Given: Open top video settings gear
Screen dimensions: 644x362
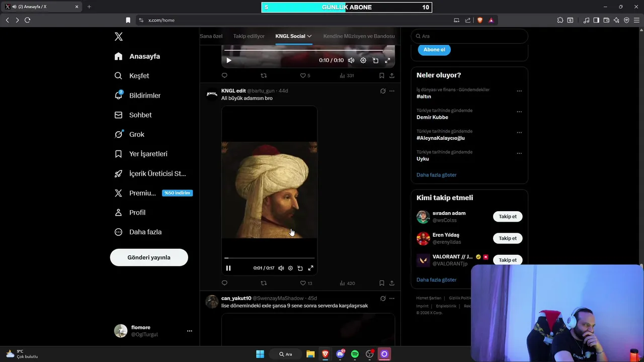Looking at the screenshot, I should pyautogui.click(x=363, y=60).
